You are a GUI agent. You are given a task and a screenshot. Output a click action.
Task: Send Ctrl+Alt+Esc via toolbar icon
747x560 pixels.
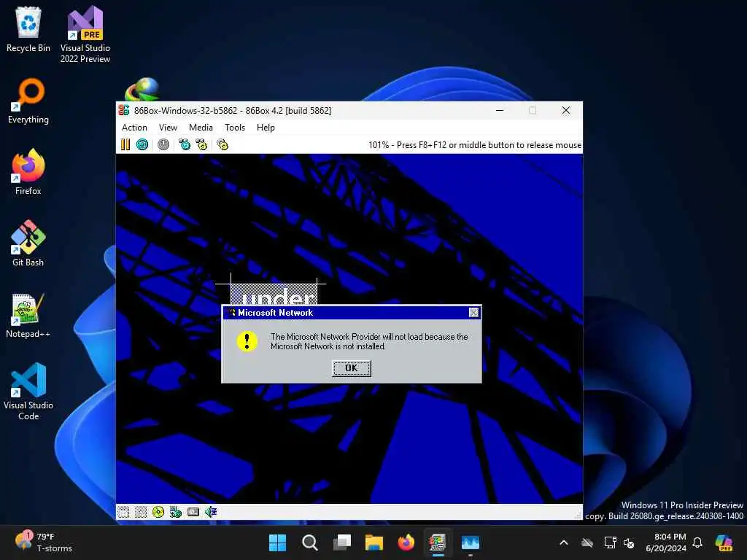(x=201, y=144)
